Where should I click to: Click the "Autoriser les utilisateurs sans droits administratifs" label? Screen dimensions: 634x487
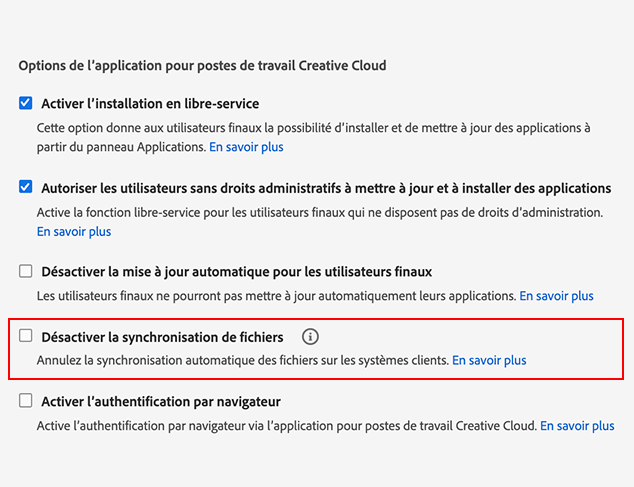[326, 187]
